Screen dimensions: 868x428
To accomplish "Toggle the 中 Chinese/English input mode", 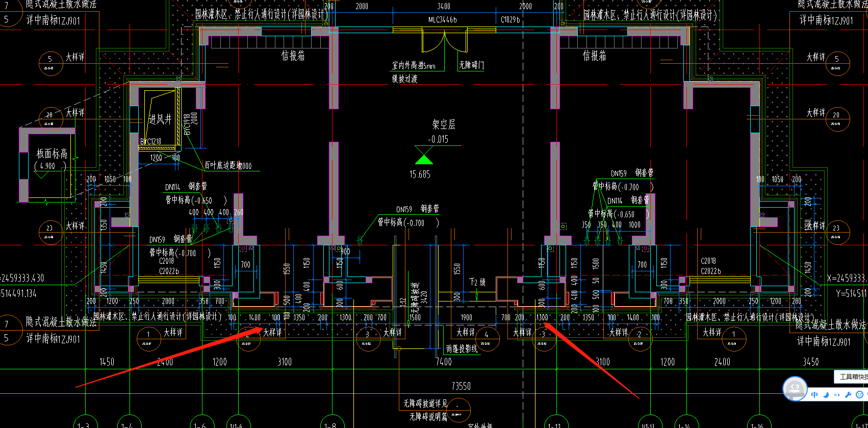I will tap(814, 395).
